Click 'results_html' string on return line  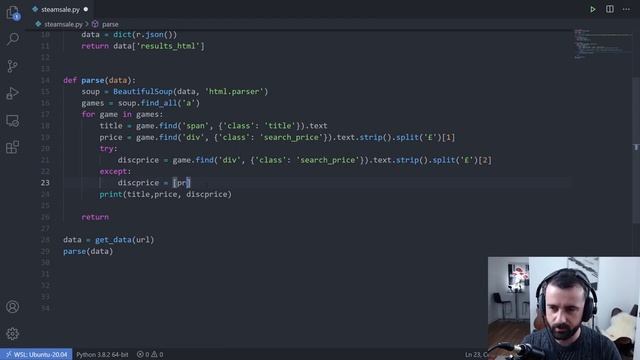point(168,46)
